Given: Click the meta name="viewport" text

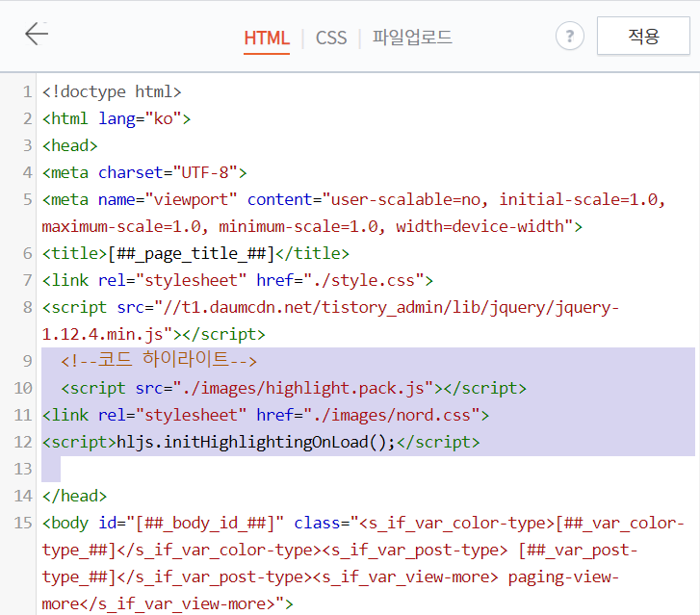Looking at the screenshot, I should pyautogui.click(x=140, y=199).
